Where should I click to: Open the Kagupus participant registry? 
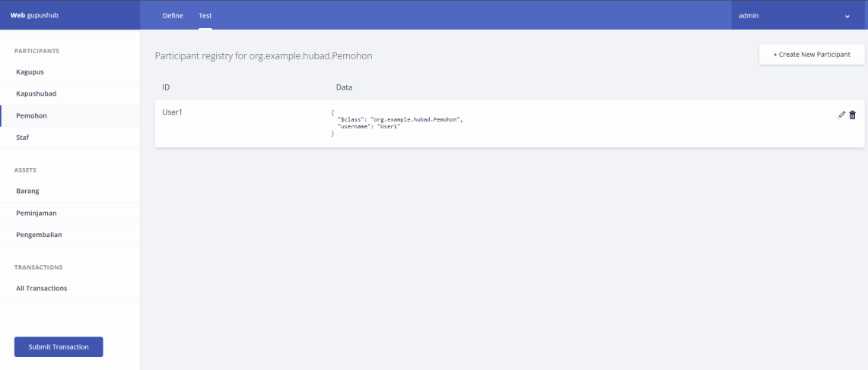point(30,72)
